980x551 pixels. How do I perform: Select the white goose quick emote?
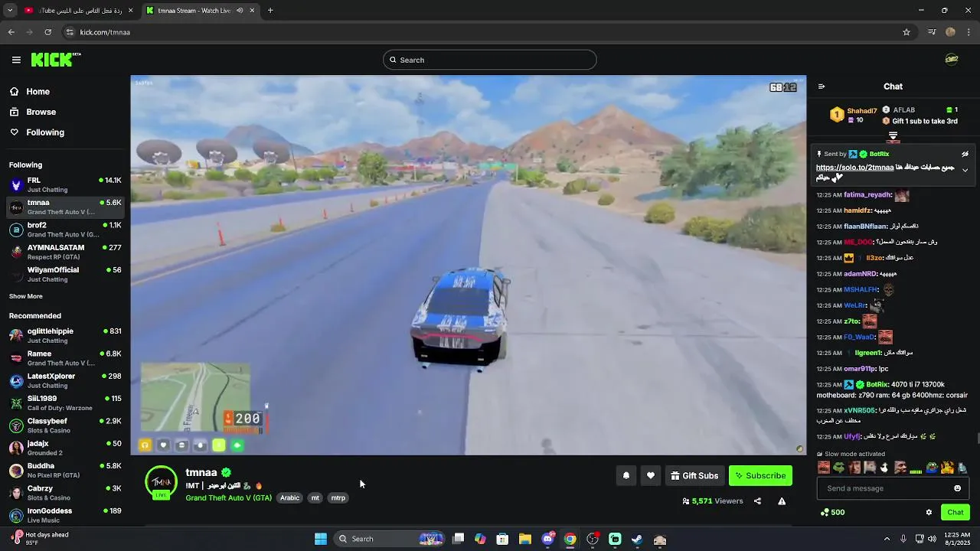pyautogui.click(x=885, y=468)
